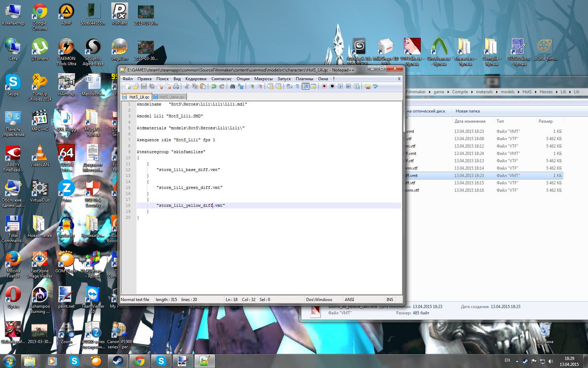The width and height of the screenshot is (588, 368).
Task: Click the EN language indicator in the taskbar
Action: click(x=507, y=360)
